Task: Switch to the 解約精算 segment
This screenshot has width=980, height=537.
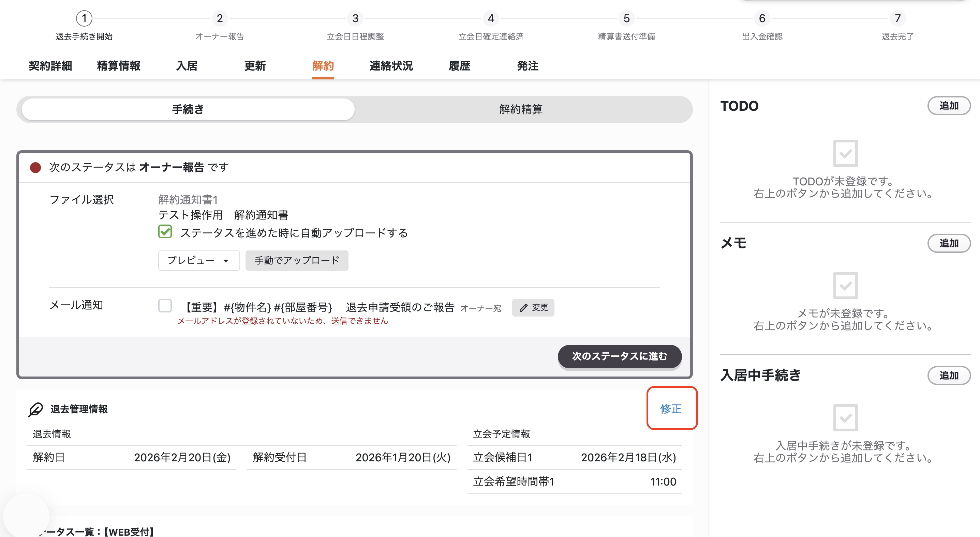Action: point(520,109)
